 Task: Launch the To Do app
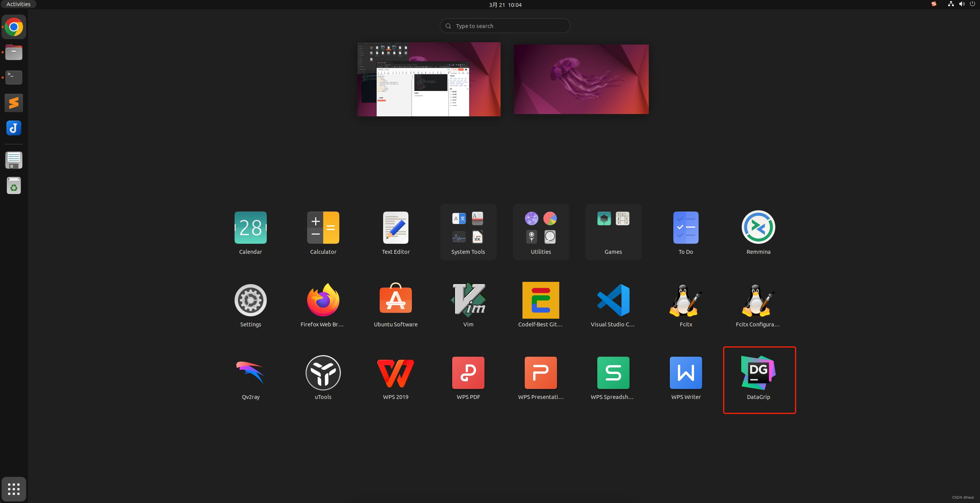tap(686, 232)
